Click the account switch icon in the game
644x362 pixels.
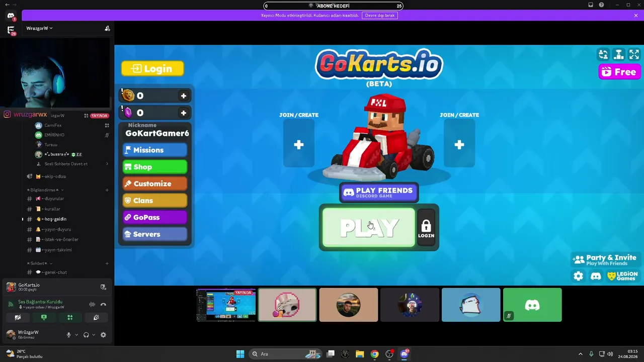pos(603,54)
